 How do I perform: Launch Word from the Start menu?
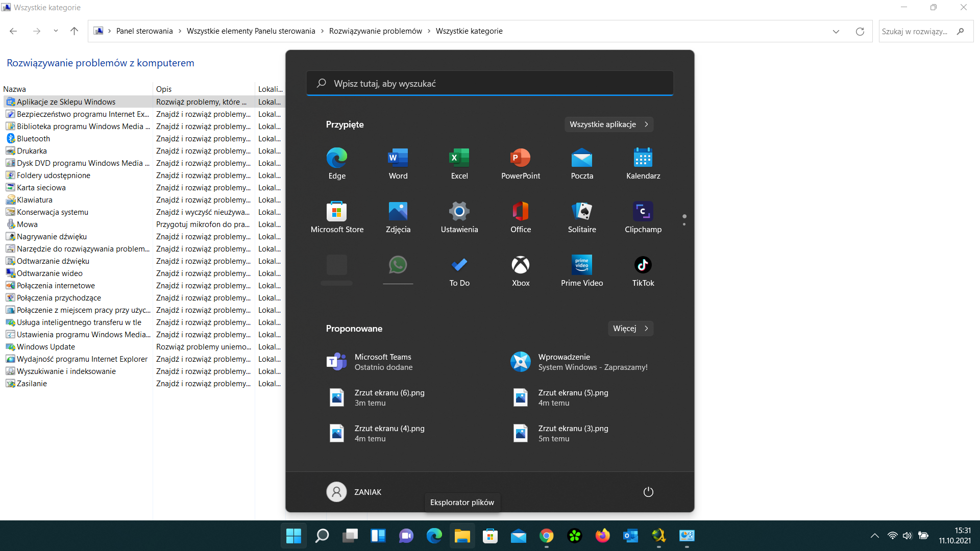[x=398, y=163]
